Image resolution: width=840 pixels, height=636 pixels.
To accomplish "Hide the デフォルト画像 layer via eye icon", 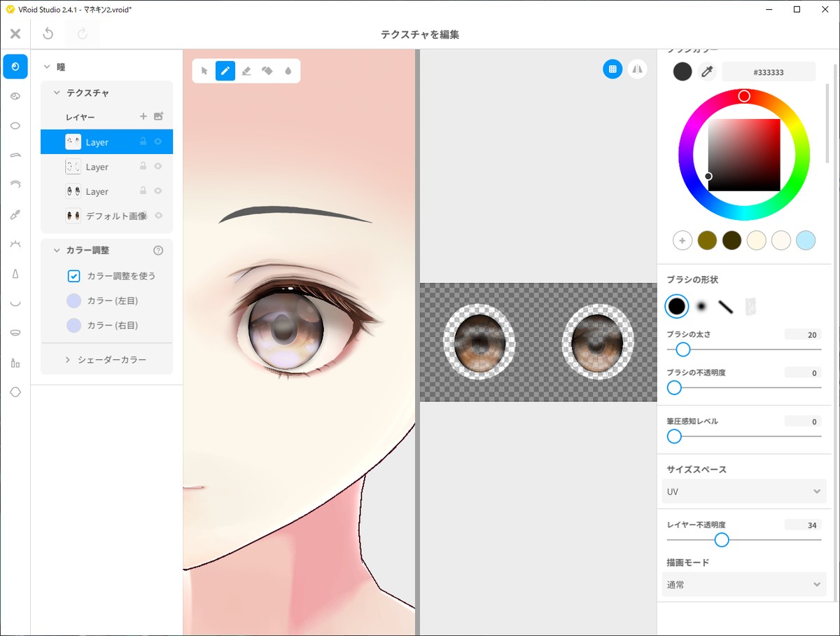I will click(x=158, y=216).
